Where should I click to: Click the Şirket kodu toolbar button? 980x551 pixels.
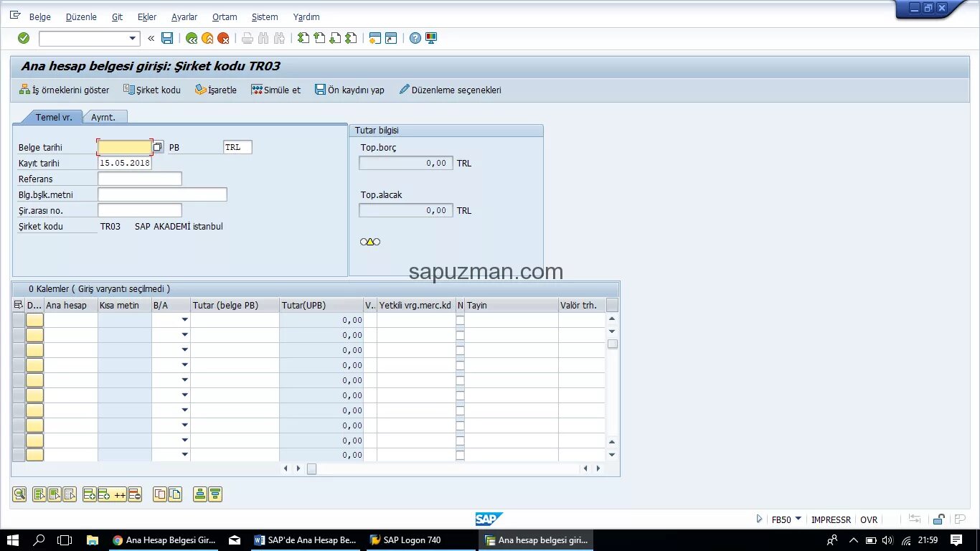(152, 90)
